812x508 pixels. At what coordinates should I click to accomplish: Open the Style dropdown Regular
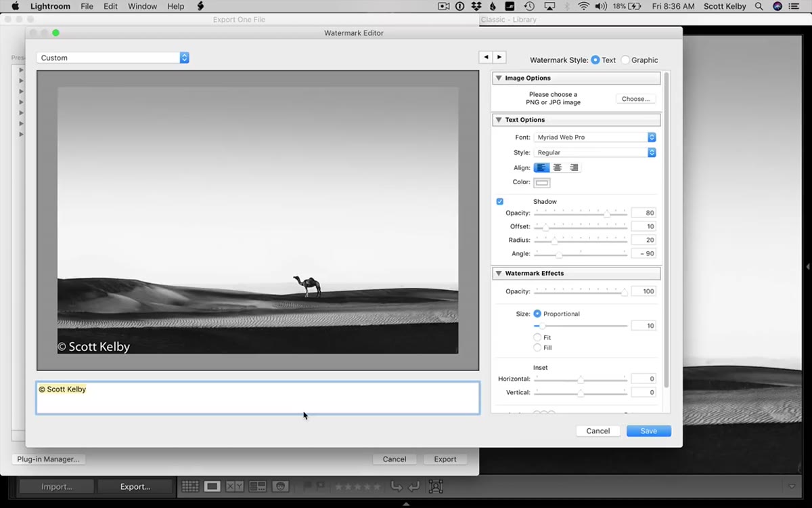(595, 152)
